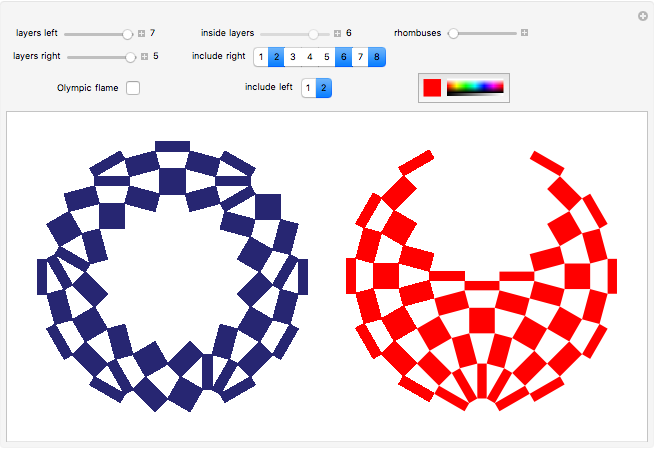Toggle include right option 7
654x450 pixels.
point(360,57)
